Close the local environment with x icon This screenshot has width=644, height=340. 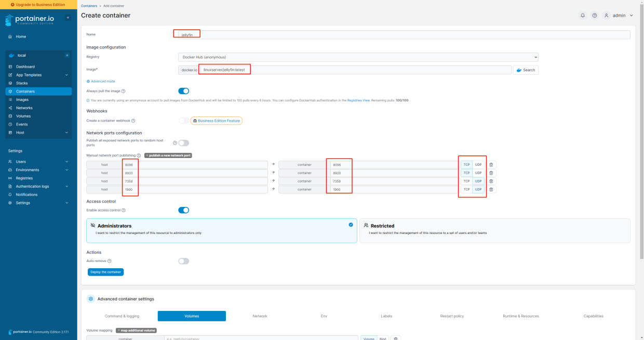(x=66, y=55)
